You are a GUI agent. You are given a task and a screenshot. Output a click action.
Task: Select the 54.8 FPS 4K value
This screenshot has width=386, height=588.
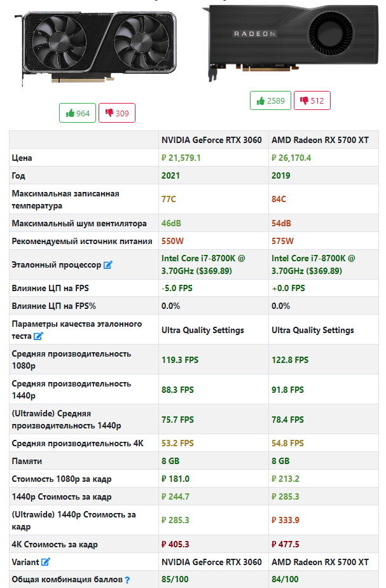click(x=287, y=443)
